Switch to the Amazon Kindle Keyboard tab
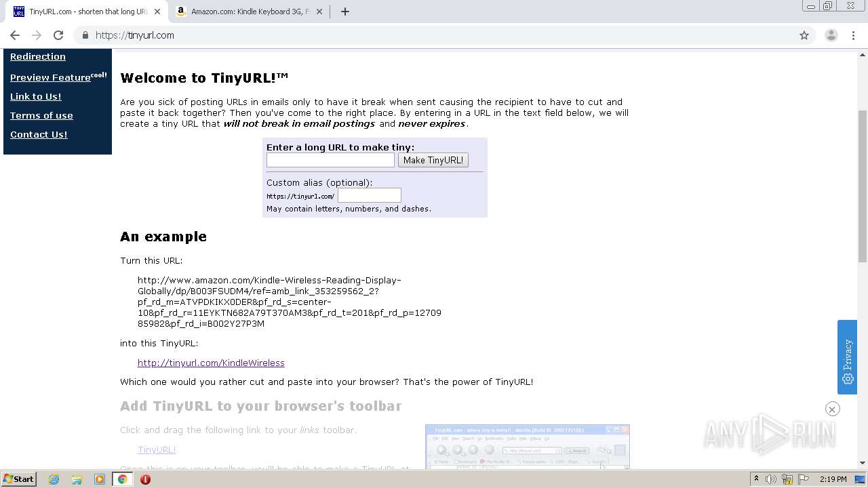The height and width of the screenshot is (488, 868). tap(250, 12)
